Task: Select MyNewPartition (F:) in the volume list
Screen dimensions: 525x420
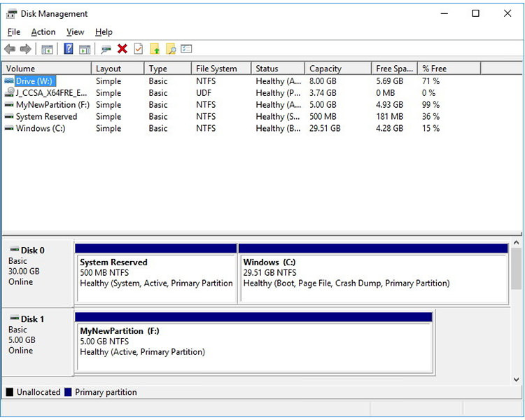Action: tap(52, 105)
